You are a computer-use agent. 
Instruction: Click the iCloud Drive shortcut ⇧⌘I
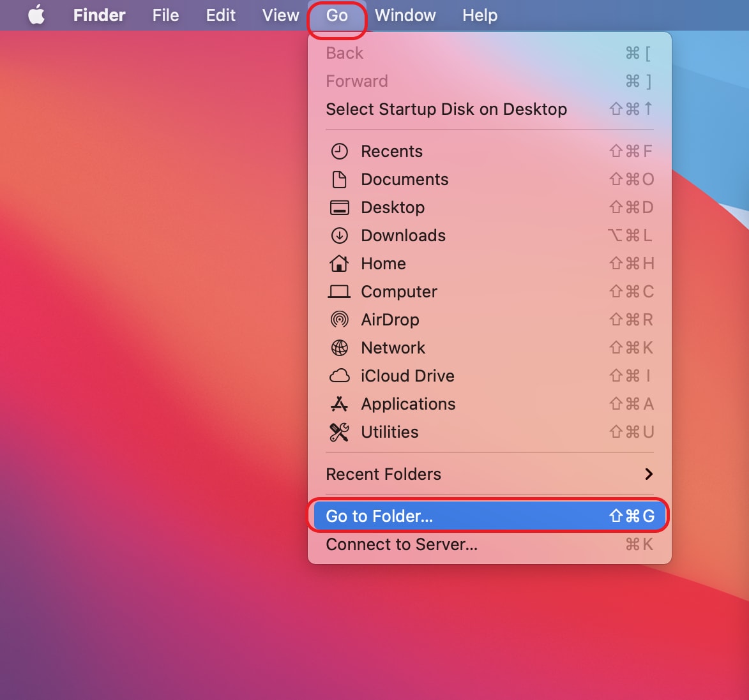click(x=630, y=376)
